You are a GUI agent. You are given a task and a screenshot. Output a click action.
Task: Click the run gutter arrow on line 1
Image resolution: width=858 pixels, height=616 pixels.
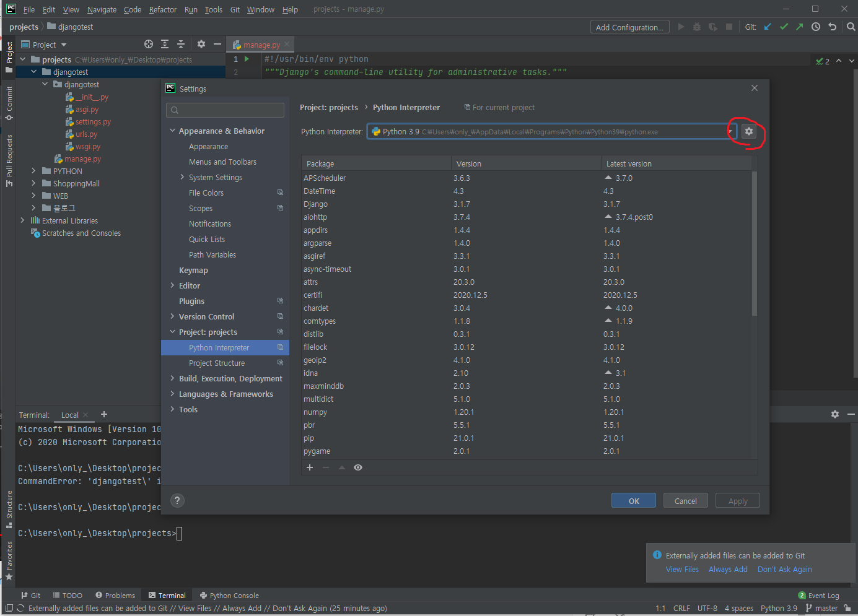pos(247,59)
